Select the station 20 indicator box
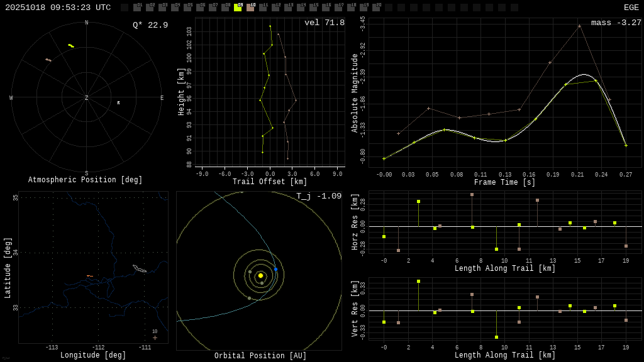 376,8
